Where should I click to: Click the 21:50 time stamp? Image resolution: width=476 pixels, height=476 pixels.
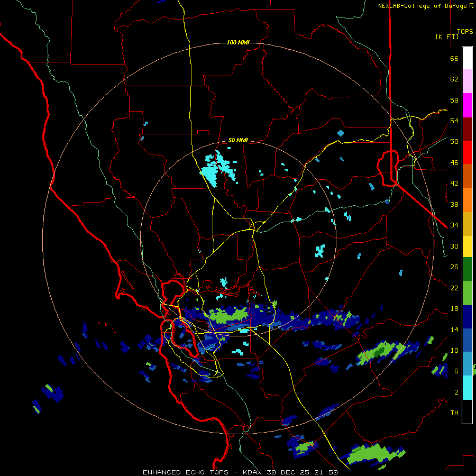[325, 472]
